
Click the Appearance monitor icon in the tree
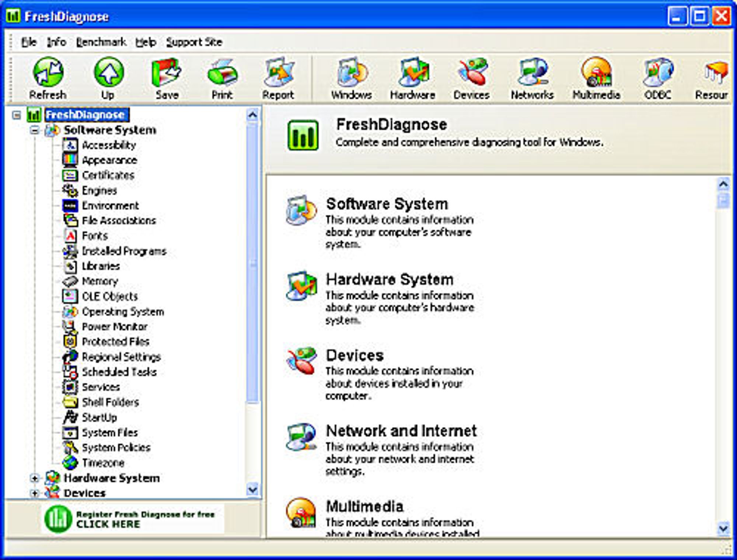point(70,160)
